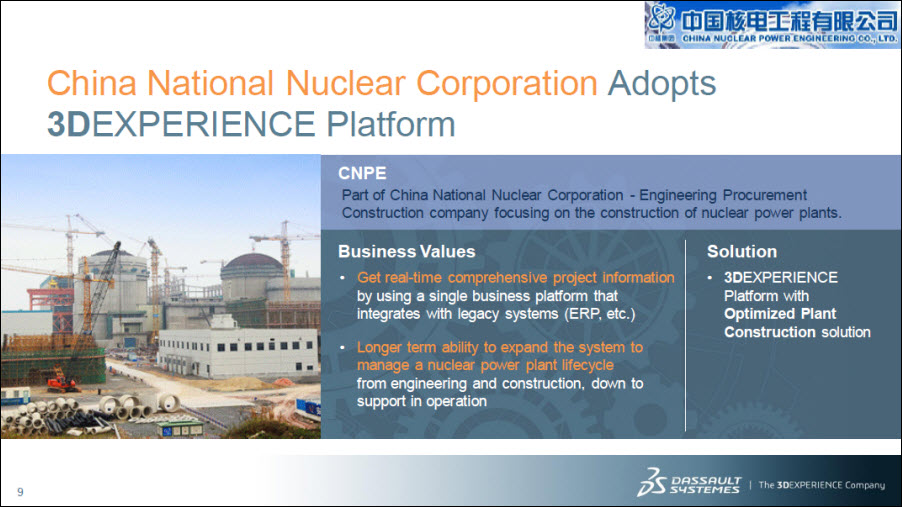Click 'Get real-time comprehensive project information'
The height and width of the screenshot is (507, 902).
tap(515, 277)
